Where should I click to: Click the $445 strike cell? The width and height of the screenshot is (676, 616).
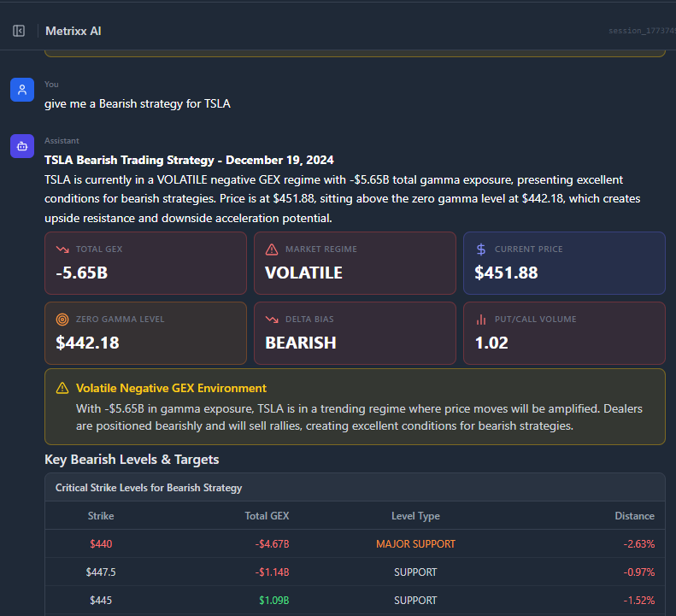click(x=101, y=601)
